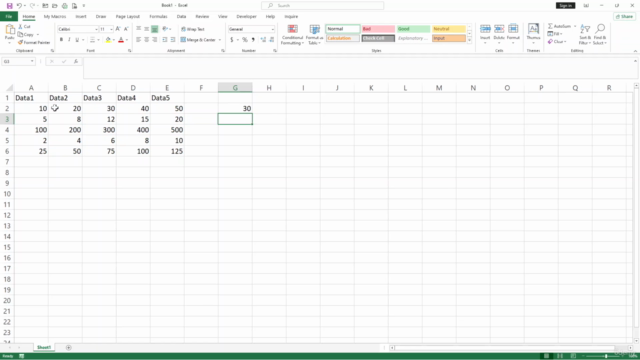Open Sort & Filter options

tap(585, 34)
